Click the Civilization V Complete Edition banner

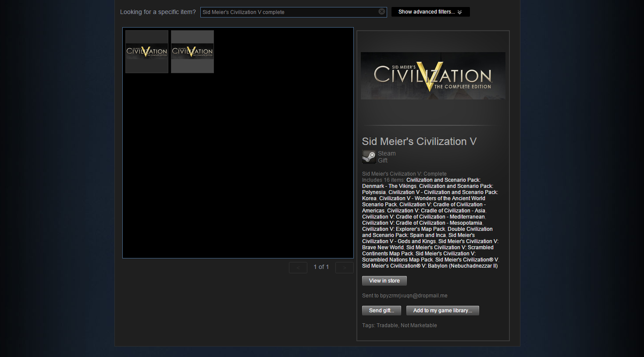pos(433,76)
